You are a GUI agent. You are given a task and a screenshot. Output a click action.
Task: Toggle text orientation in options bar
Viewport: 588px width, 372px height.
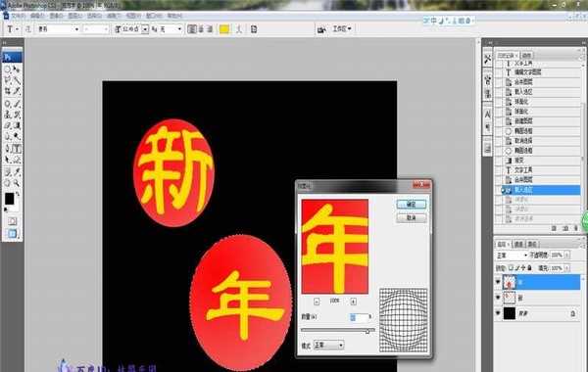(x=28, y=29)
